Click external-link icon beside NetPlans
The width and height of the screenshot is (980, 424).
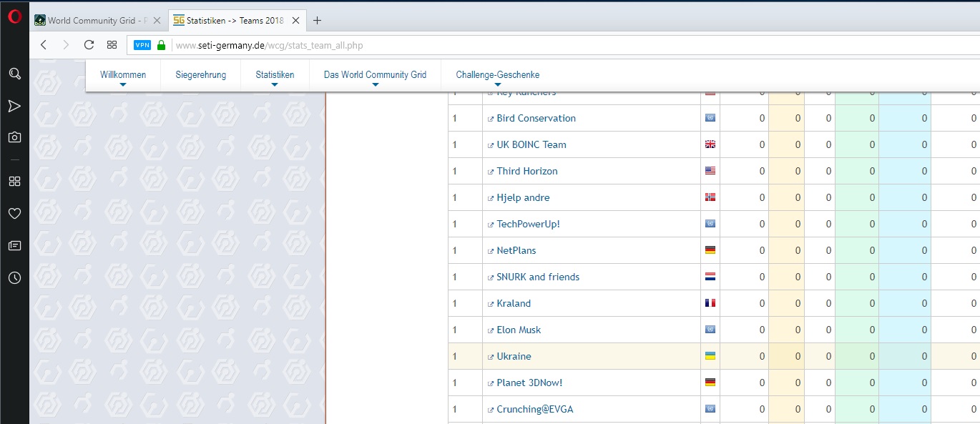point(491,251)
